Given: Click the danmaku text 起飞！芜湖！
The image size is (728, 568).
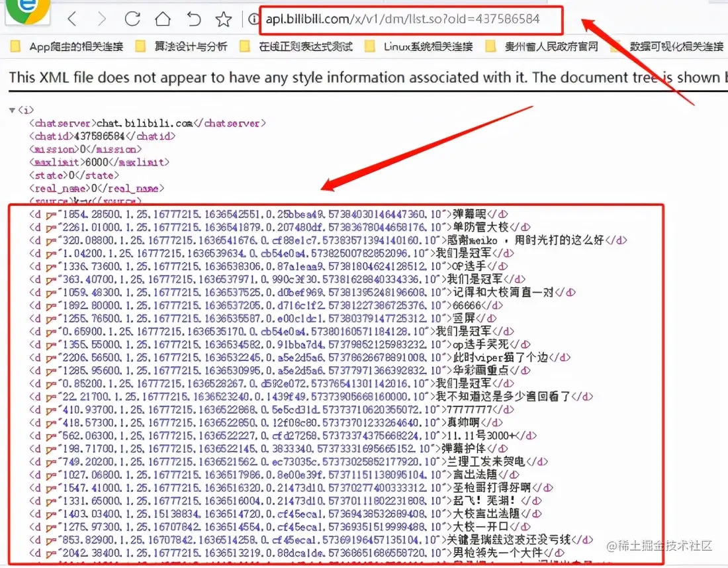Looking at the screenshot, I should coord(484,500).
